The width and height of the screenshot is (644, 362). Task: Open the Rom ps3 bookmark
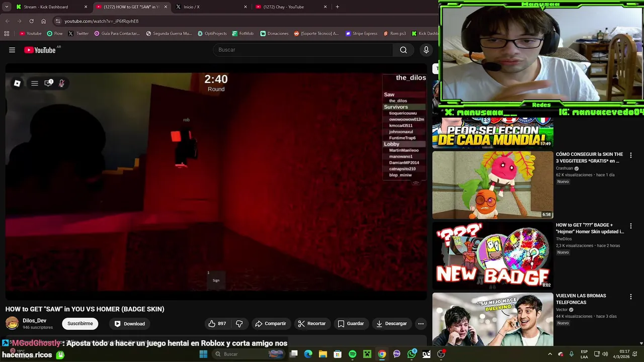click(394, 34)
